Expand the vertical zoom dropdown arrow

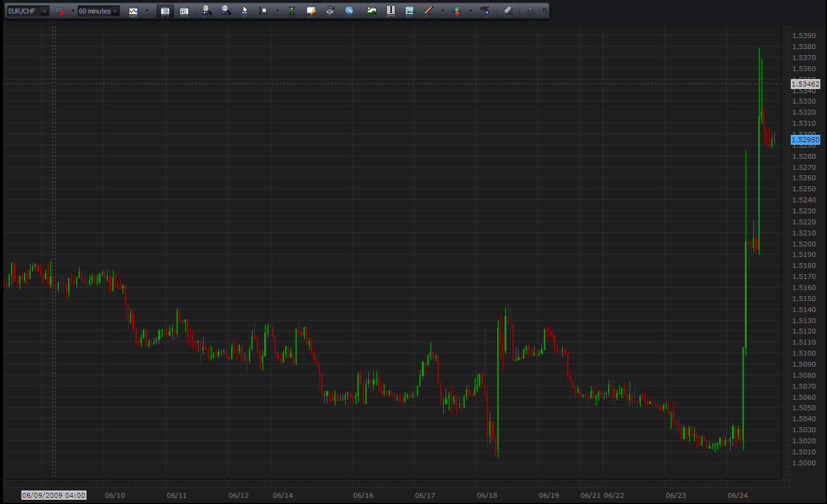point(278,11)
